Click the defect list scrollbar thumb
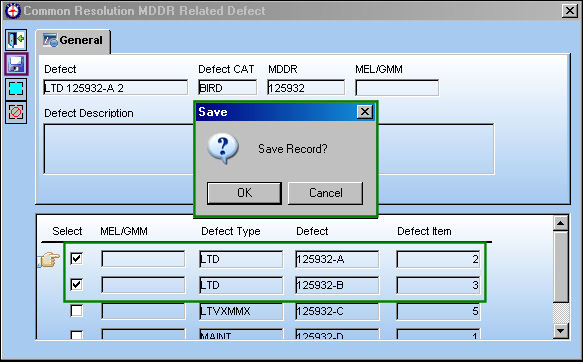The image size is (583, 362). [560, 267]
